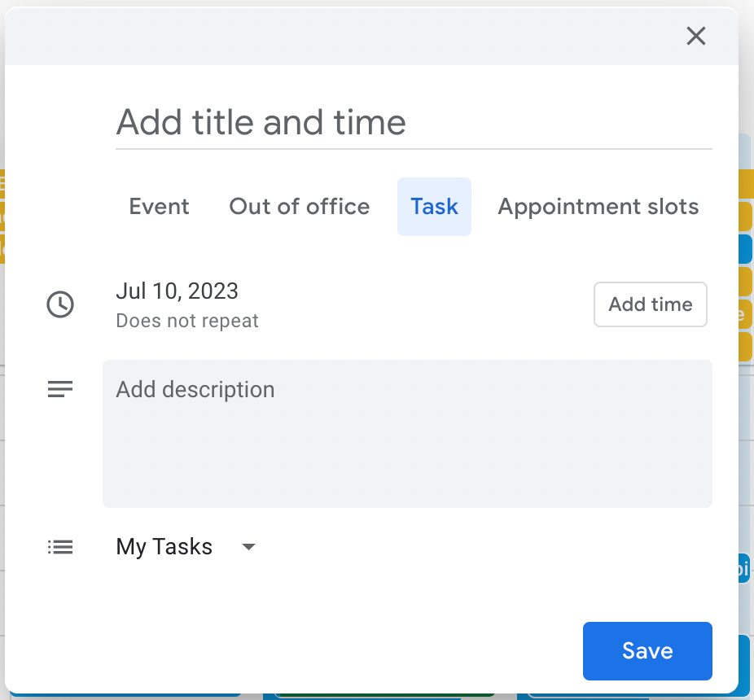Click the description lines icon
The image size is (754, 700).
[60, 389]
